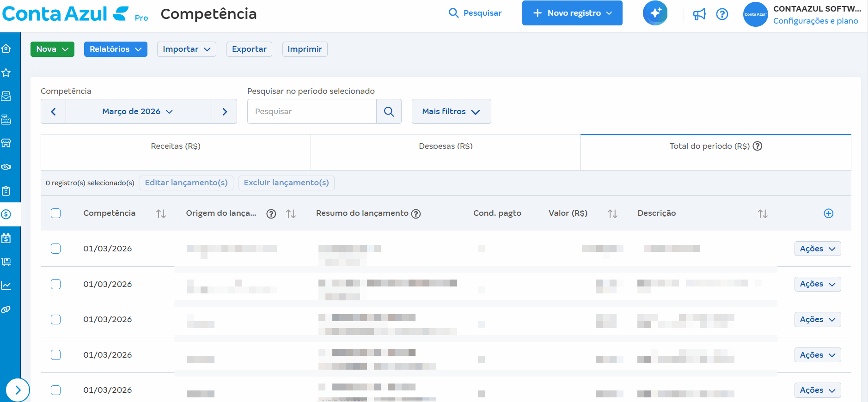Focus the Pesquisar no período input field
Viewport: 868px width, 402px height.
tap(312, 111)
